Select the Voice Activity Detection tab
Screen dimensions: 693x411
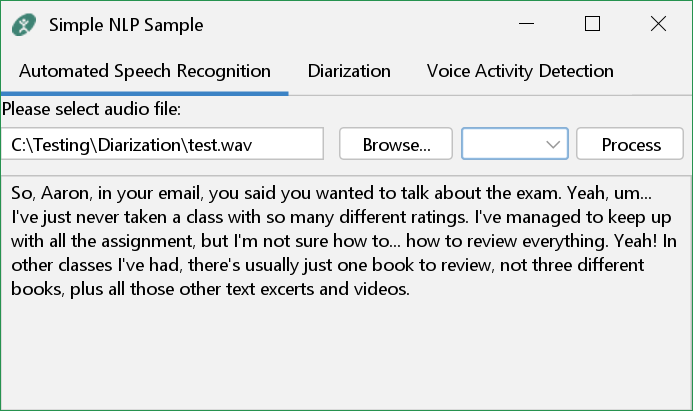pyautogui.click(x=520, y=71)
